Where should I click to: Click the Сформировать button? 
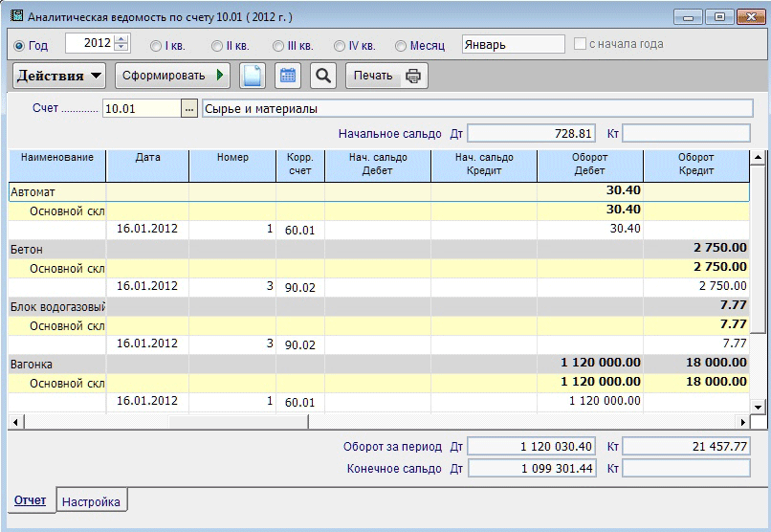[x=173, y=76]
